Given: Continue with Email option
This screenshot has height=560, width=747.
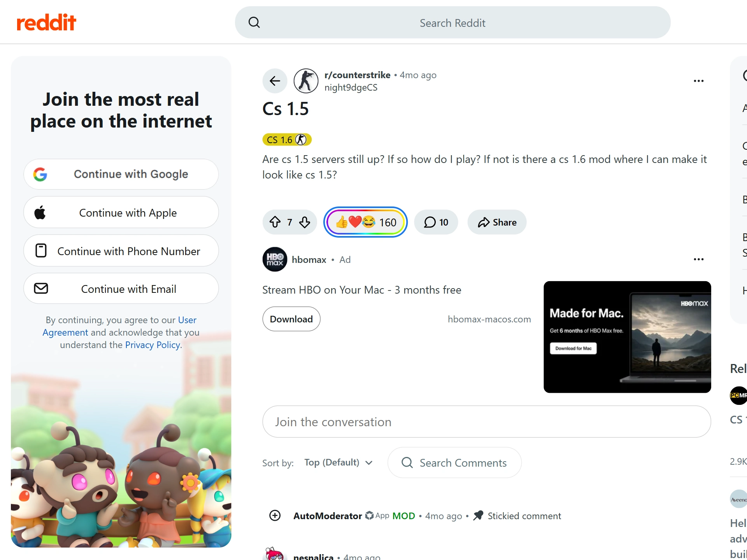Looking at the screenshot, I should (x=121, y=289).
